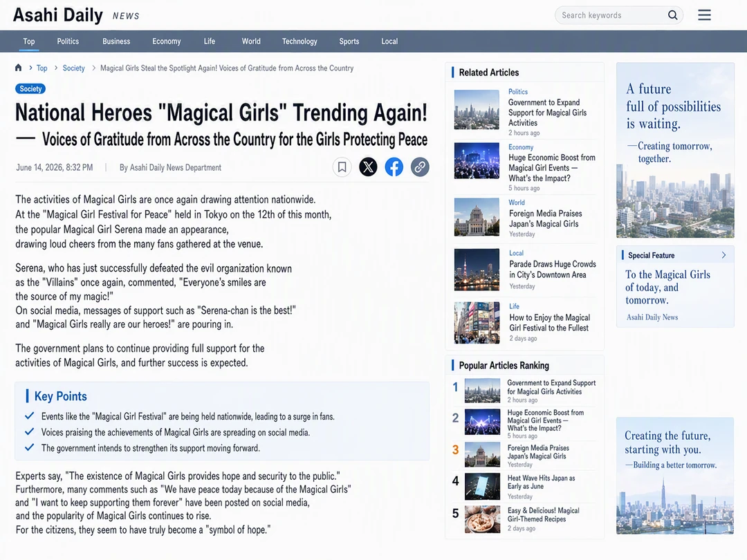Click the Society breadcrumb link

tap(74, 68)
